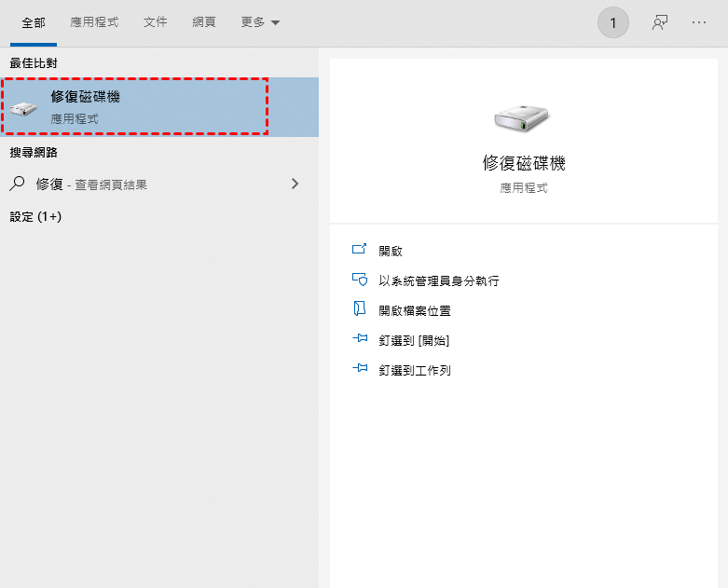Expand the 更多 dropdown
The width and height of the screenshot is (728, 588).
point(260,21)
